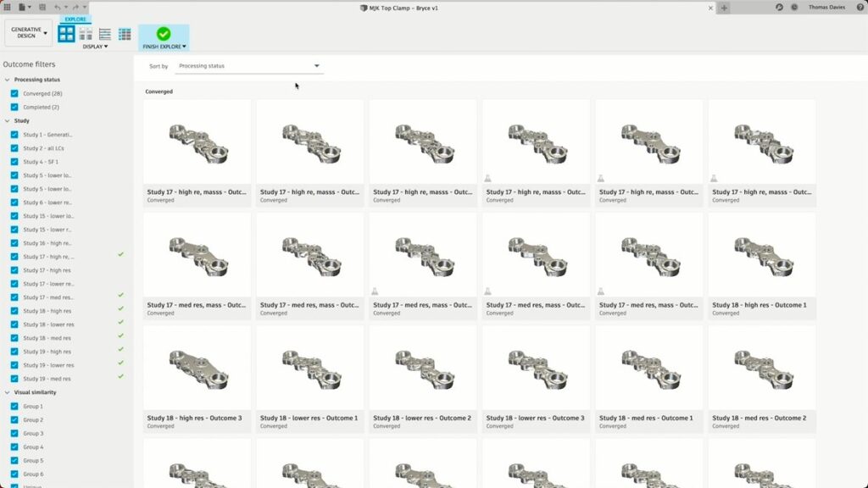This screenshot has height=488, width=868.
Task: Open the Generative Design workspace menu
Action: (28, 32)
